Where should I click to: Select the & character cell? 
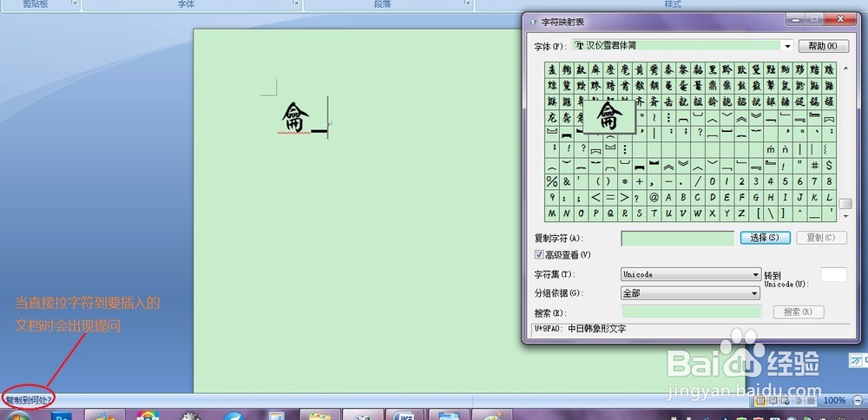point(567,181)
